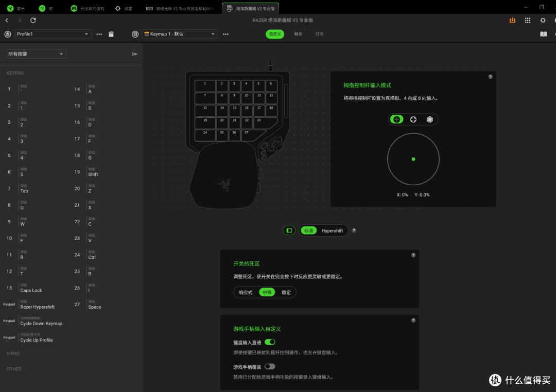Expand the OTHER section
The width and height of the screenshot is (556, 392).
point(14,369)
